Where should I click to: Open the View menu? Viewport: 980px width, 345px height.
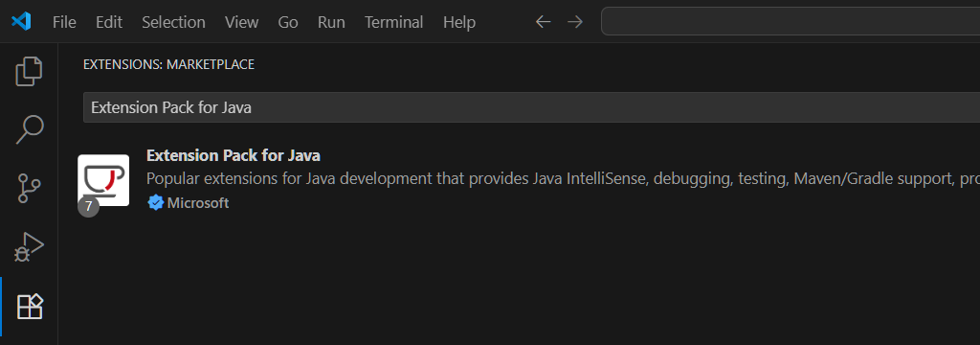241,22
